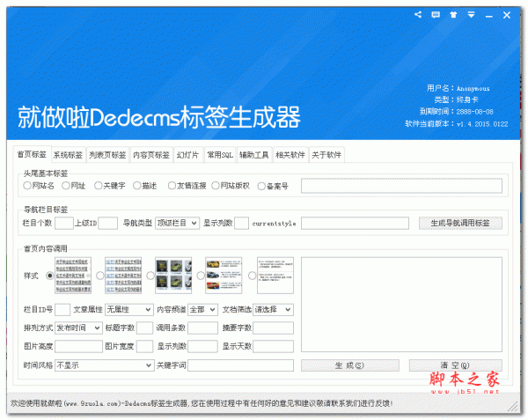
Task: Open the 文章属性 dropdown
Action: (129, 310)
